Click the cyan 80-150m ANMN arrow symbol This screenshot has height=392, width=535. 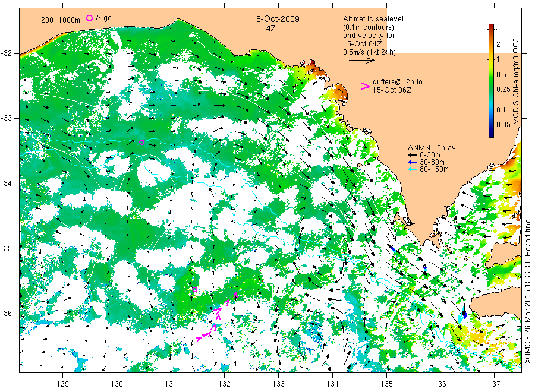(413, 169)
